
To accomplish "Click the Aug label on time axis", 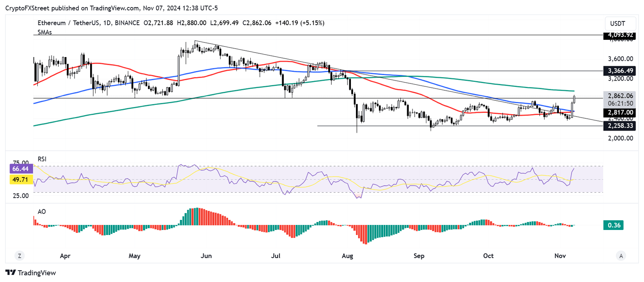I will [348, 256].
